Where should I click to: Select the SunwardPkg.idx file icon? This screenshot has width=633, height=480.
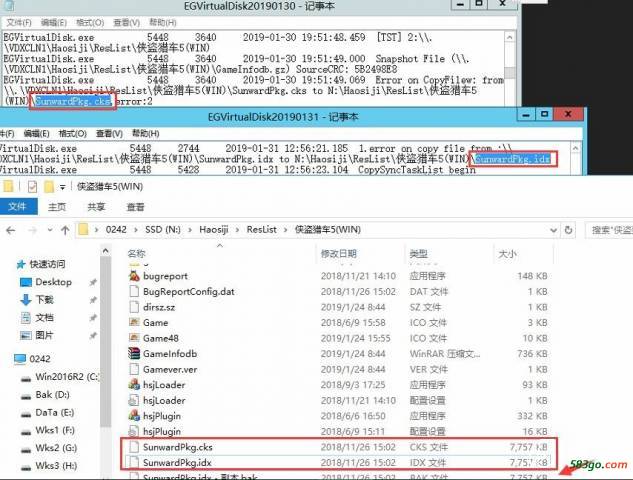pyautogui.click(x=134, y=462)
